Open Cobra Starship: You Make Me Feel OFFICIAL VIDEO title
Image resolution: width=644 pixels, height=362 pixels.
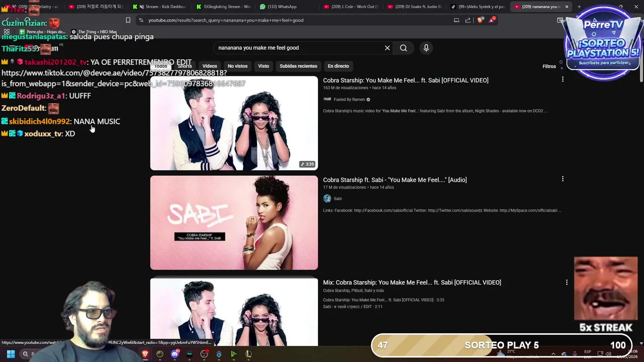pos(406,80)
